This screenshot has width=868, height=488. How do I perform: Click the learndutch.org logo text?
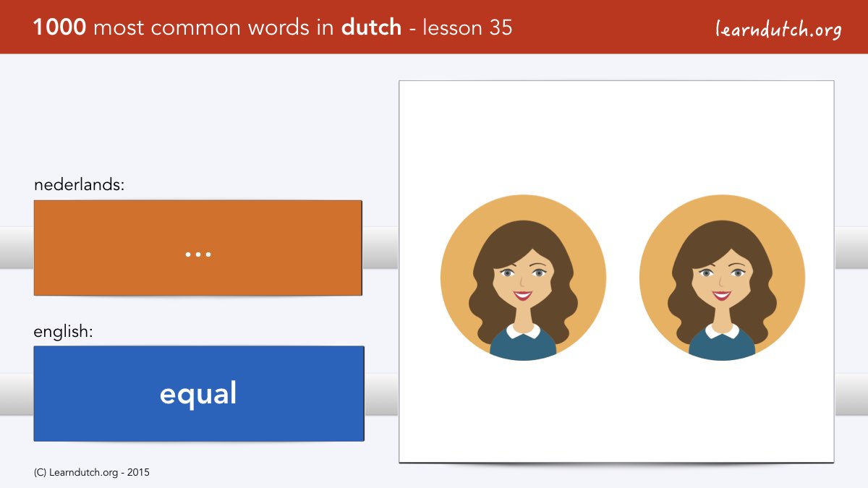click(778, 29)
